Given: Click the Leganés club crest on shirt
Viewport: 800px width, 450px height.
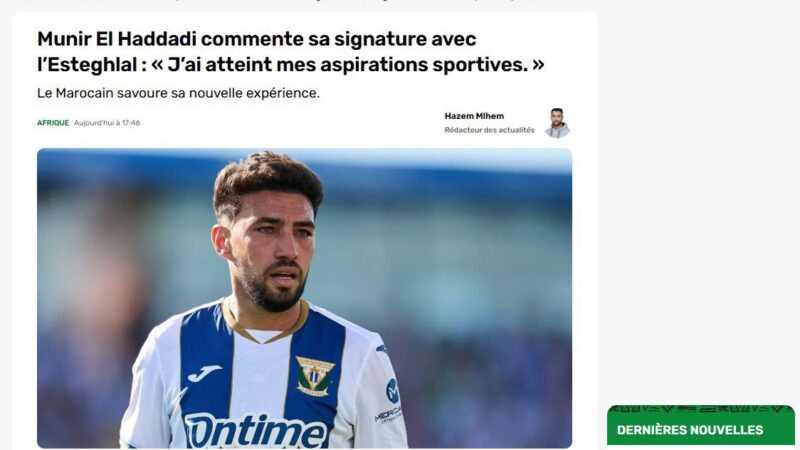Looking at the screenshot, I should pyautogui.click(x=314, y=377).
